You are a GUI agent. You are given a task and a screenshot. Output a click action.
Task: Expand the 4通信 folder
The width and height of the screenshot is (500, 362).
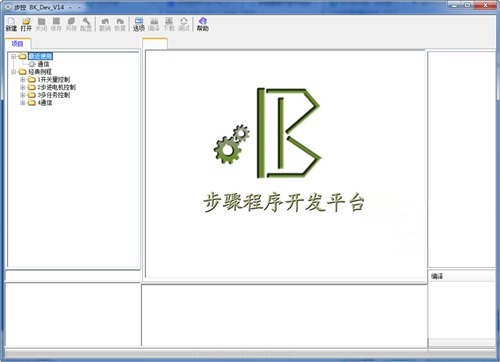[23, 103]
